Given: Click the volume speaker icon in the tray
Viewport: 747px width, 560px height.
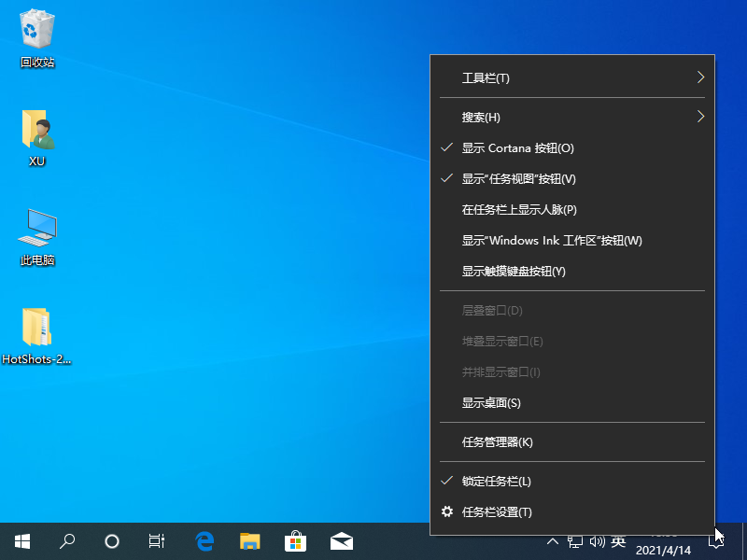Looking at the screenshot, I should pos(597,541).
